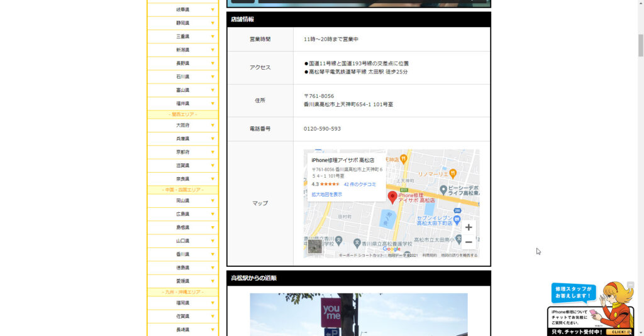The width and height of the screenshot is (644, 336).
Task: Click キーボード ショートカット in the map footer
Action: 361,255
